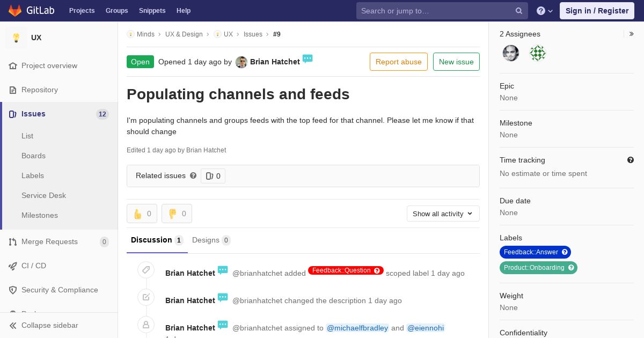The image size is (644, 338).
Task: Click Sign in / Register
Action: 597,11
